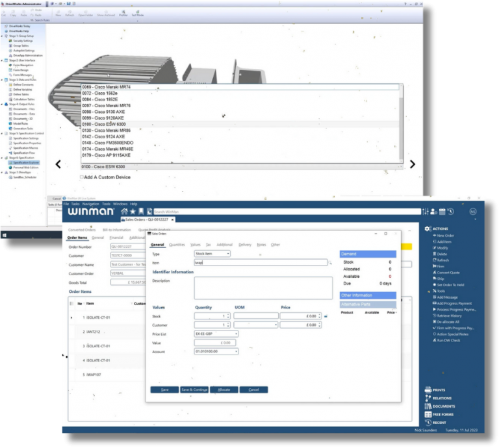Click the WinMan home icon
This screenshot has width=499, height=448.
pyautogui.click(x=125, y=212)
